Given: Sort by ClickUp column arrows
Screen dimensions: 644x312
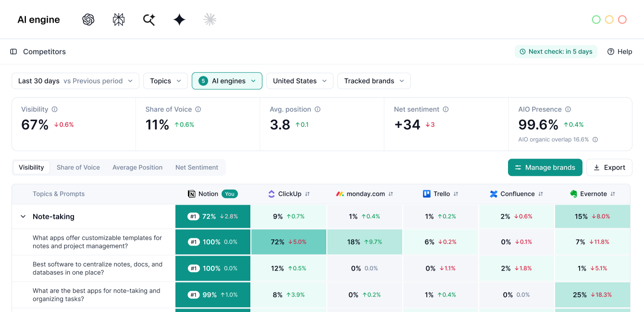Looking at the screenshot, I should tap(308, 194).
